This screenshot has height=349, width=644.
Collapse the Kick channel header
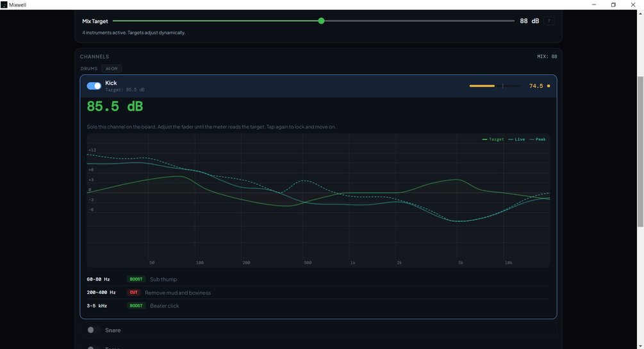(x=318, y=86)
